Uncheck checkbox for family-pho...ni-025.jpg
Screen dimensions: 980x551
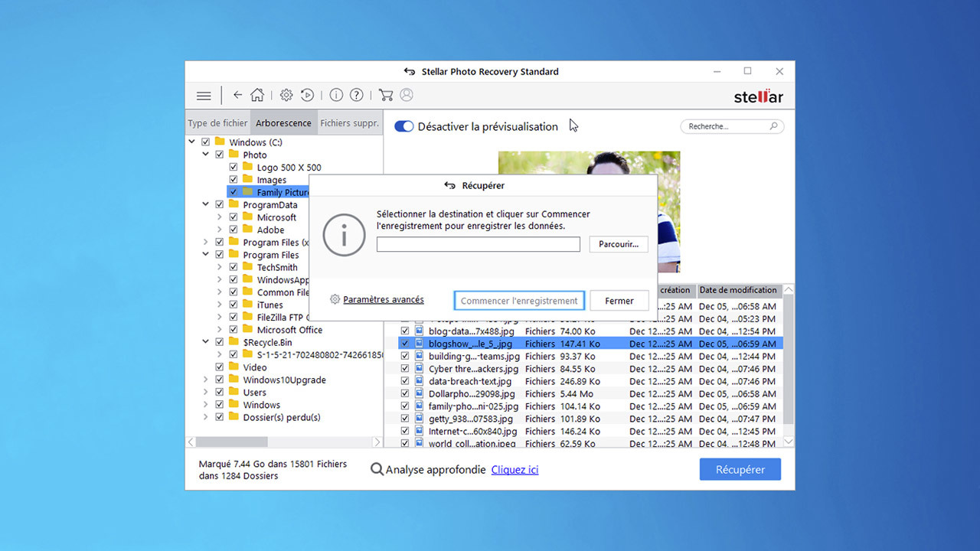click(x=405, y=406)
